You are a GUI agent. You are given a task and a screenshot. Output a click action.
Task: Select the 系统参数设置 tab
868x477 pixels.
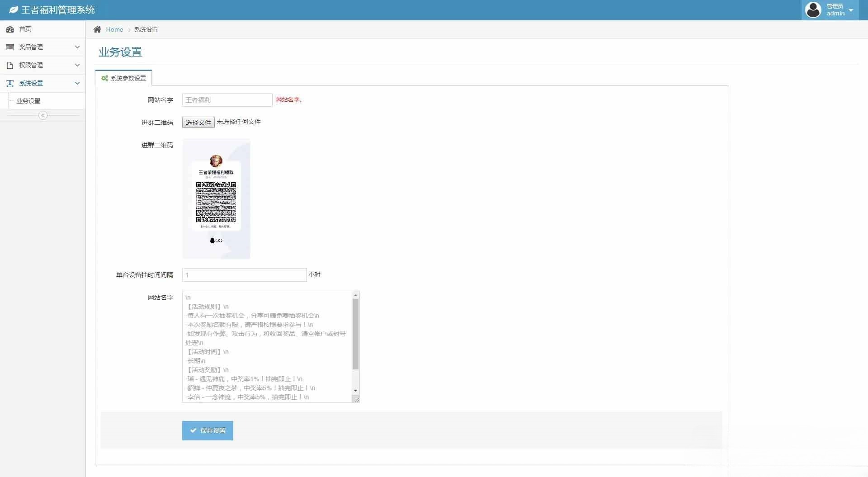pos(124,78)
